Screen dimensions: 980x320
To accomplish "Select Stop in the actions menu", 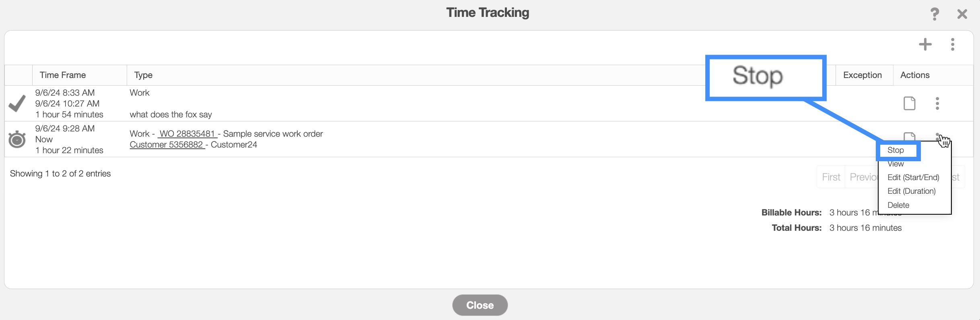I will coord(896,150).
